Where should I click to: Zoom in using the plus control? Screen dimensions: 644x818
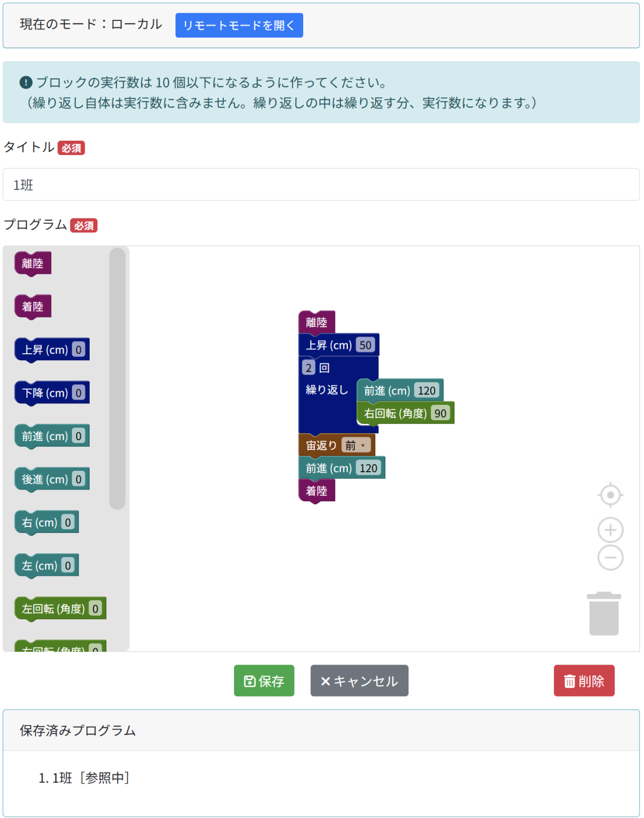point(609,530)
